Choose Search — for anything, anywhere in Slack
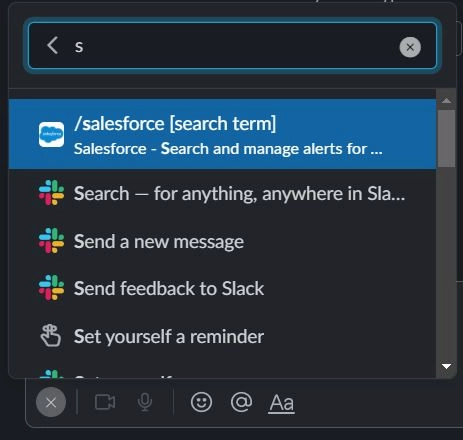463x440 pixels. 222,193
